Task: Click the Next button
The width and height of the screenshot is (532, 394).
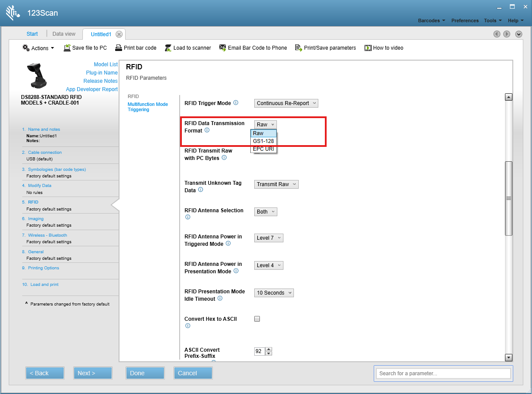Action: pyautogui.click(x=93, y=373)
